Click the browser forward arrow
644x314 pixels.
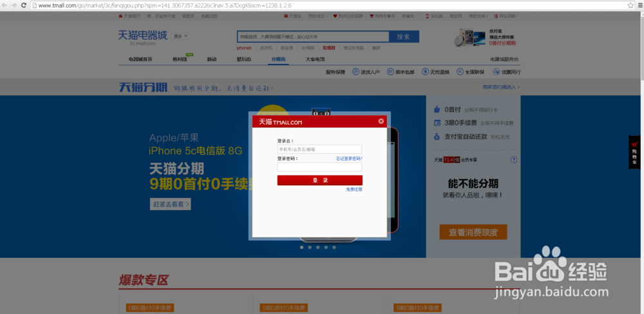click(14, 5)
